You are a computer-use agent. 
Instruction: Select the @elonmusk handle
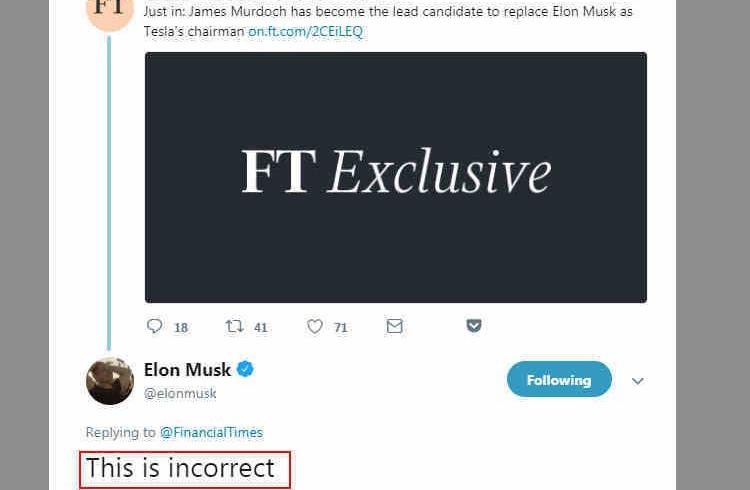pos(180,393)
